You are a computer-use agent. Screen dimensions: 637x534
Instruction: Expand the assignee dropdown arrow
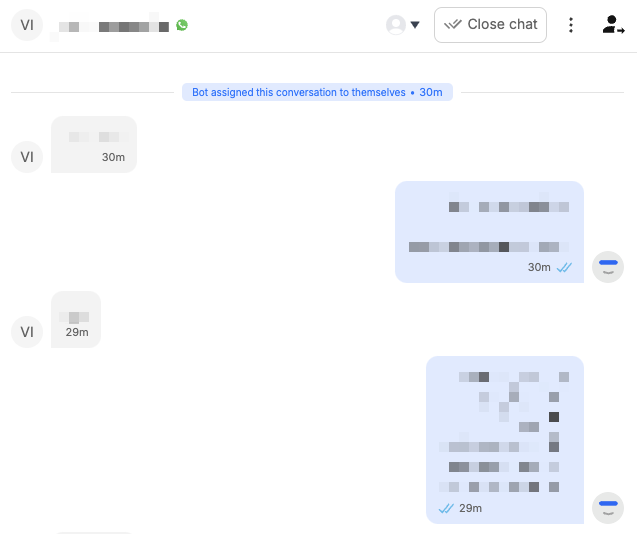pos(415,25)
